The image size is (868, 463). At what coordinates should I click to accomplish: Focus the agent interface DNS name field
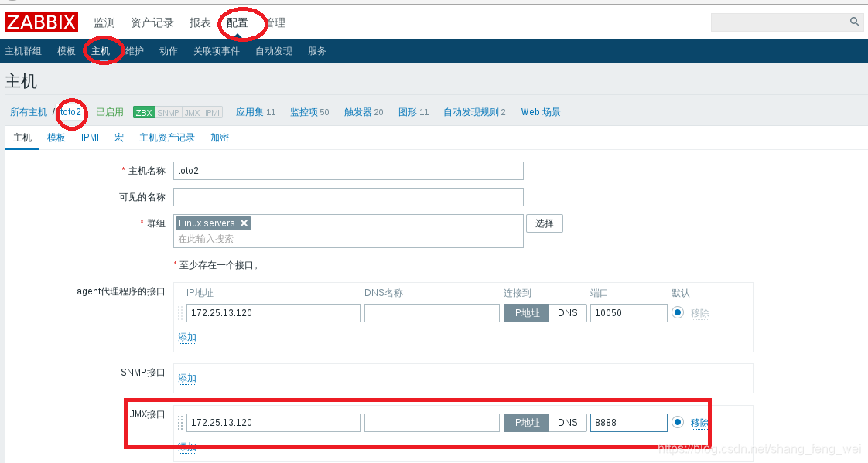[x=432, y=313]
